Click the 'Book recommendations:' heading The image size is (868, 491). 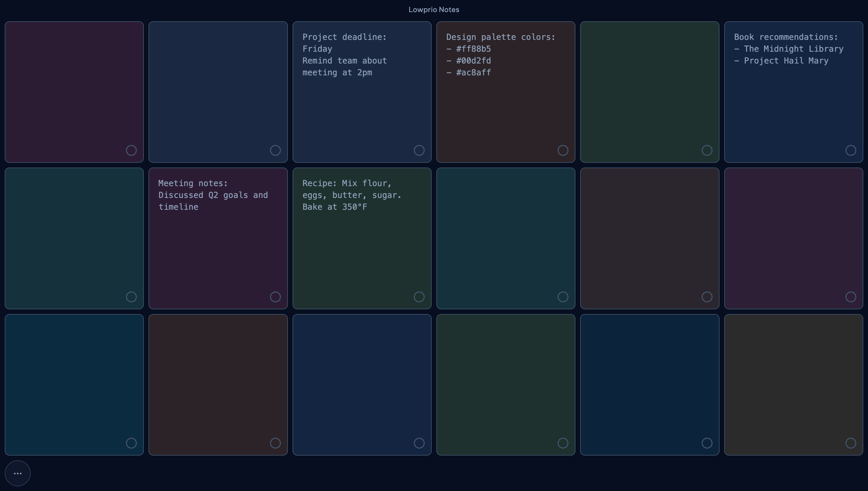[786, 37]
